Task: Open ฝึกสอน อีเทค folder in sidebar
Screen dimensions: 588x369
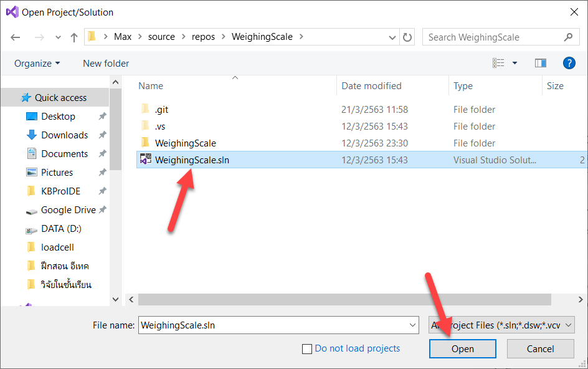Action: click(65, 266)
